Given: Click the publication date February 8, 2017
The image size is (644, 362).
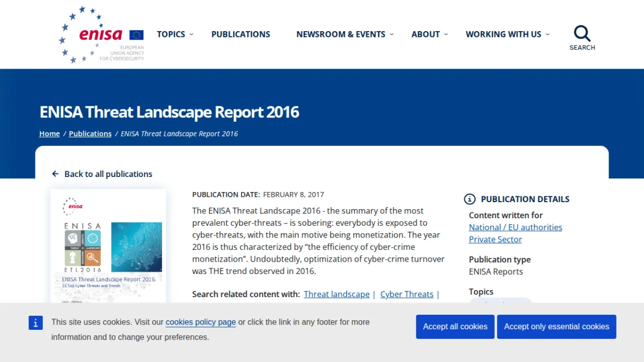Looking at the screenshot, I should coord(294,195).
